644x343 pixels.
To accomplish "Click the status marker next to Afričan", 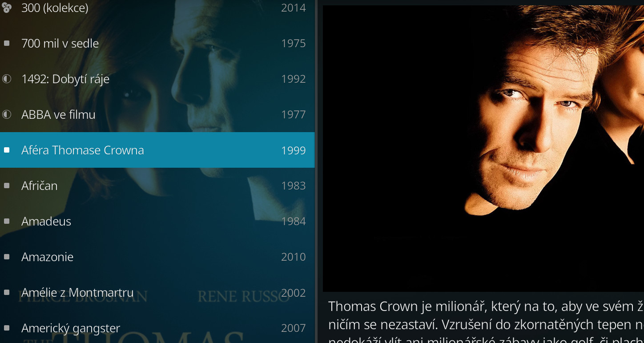I will (x=7, y=186).
